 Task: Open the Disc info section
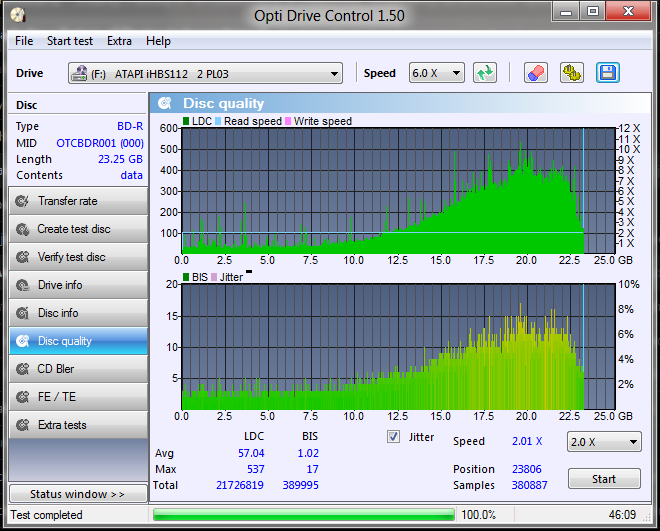(78, 313)
